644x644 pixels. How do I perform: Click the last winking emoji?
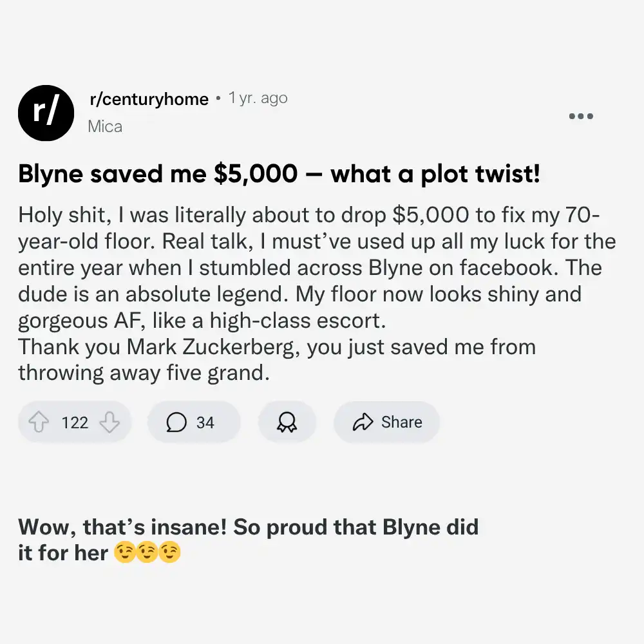[x=169, y=553]
